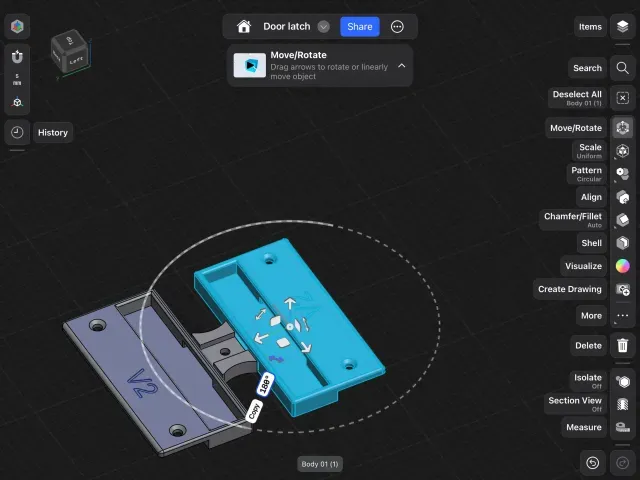Select the Pattern tool icon
Image resolution: width=640 pixels, height=480 pixels.
point(622,174)
